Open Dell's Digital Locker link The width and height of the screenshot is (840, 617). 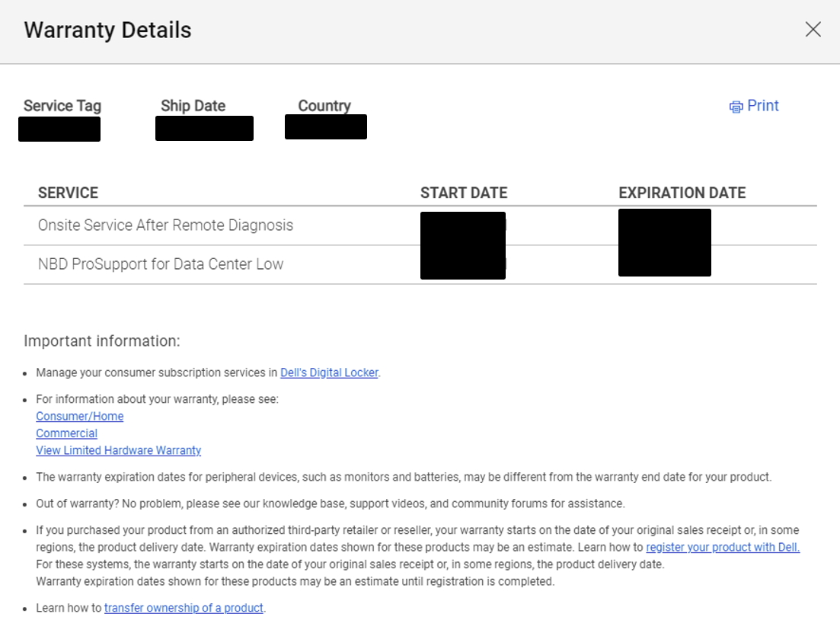coord(329,372)
